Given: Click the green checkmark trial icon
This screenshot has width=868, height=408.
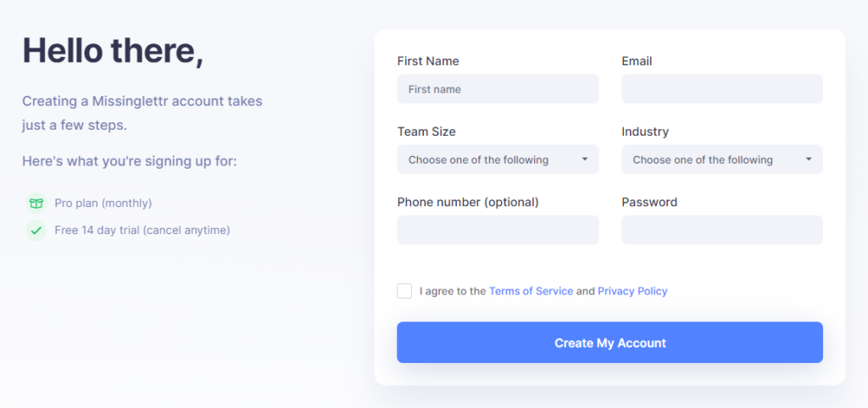Looking at the screenshot, I should click(x=36, y=231).
